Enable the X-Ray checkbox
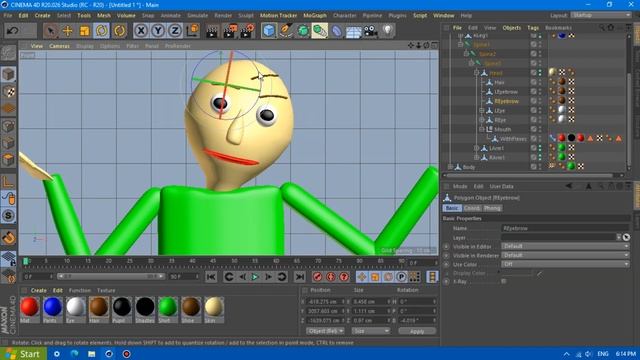640x360 pixels. (x=504, y=281)
